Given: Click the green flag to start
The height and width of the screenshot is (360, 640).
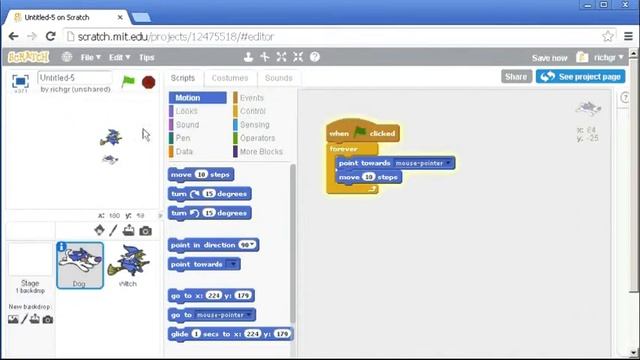Looking at the screenshot, I should tap(128, 81).
